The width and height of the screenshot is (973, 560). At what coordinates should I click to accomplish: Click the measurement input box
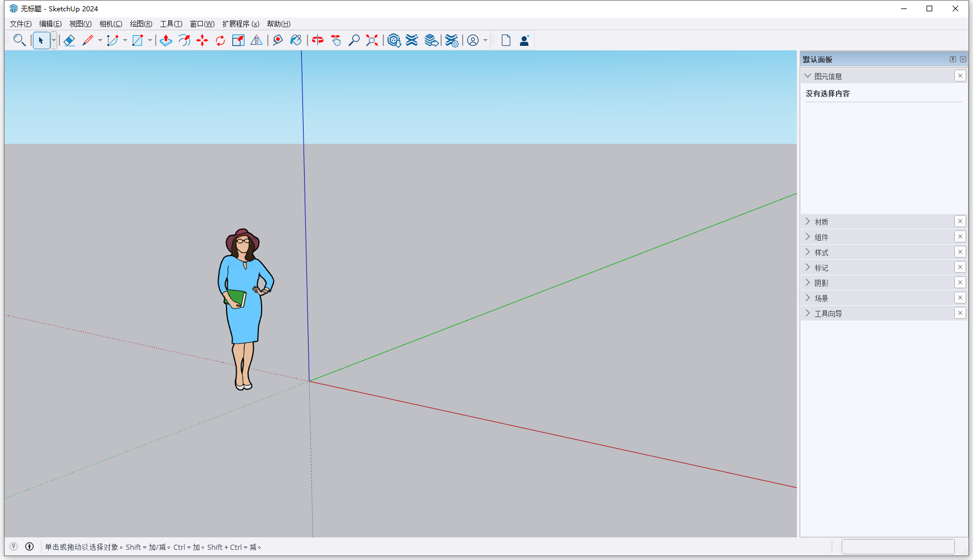click(898, 546)
